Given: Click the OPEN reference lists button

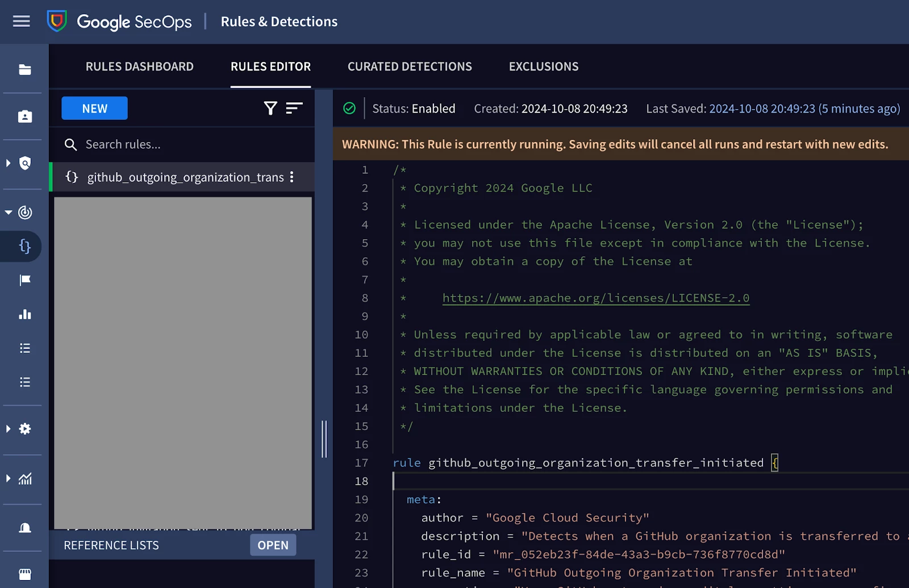Looking at the screenshot, I should coord(273,545).
